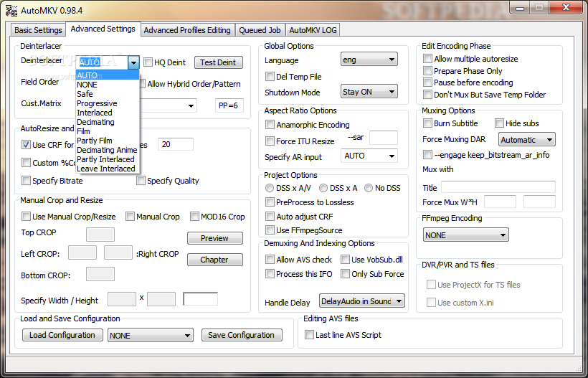Open the AutoMKV LOG tab

[x=313, y=30]
